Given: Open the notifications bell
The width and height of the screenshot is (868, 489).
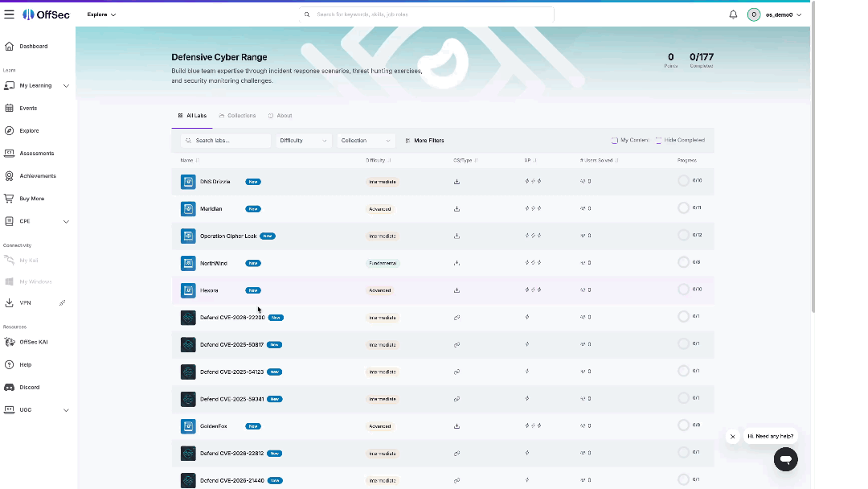Looking at the screenshot, I should pyautogui.click(x=733, y=14).
